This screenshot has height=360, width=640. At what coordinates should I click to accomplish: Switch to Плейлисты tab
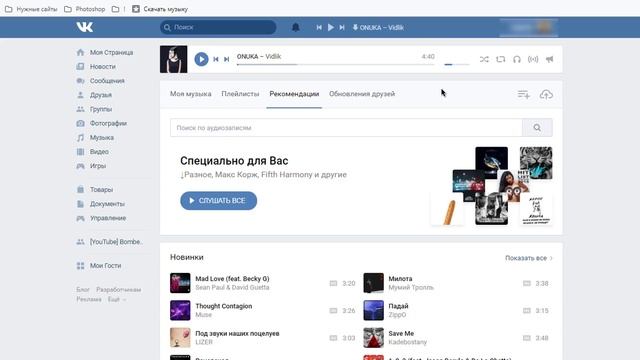coord(240,94)
